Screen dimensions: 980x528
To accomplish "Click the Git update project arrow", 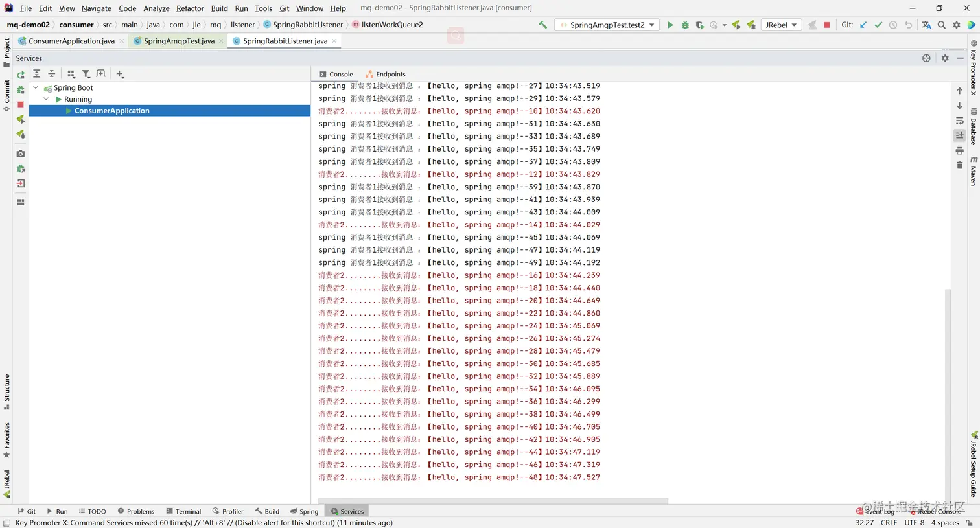I will [x=863, y=25].
